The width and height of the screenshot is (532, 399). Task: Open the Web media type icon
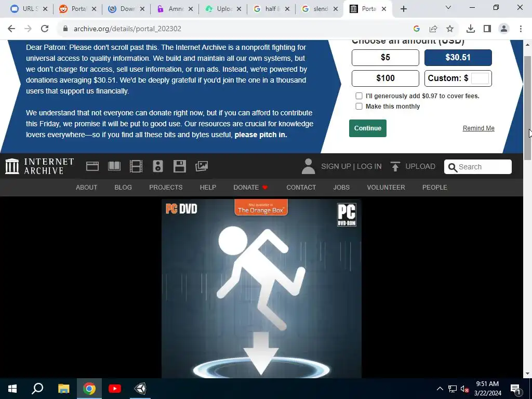pos(92,166)
